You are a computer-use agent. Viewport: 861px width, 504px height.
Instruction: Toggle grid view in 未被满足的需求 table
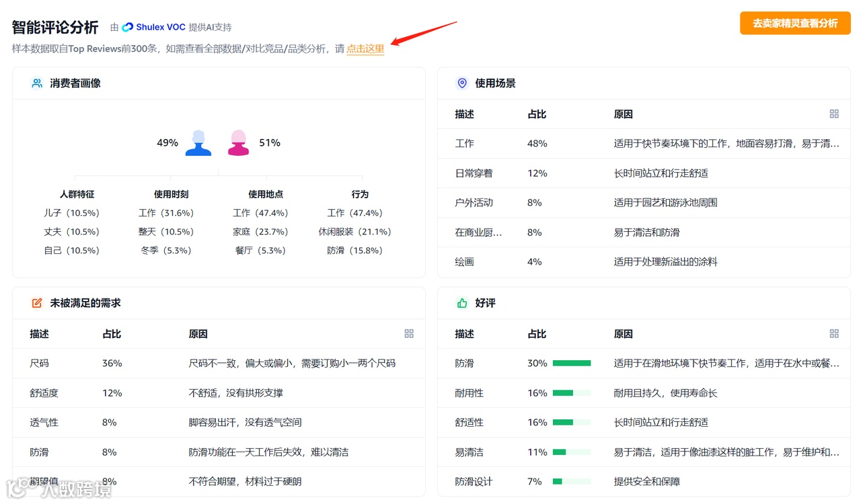click(x=409, y=333)
